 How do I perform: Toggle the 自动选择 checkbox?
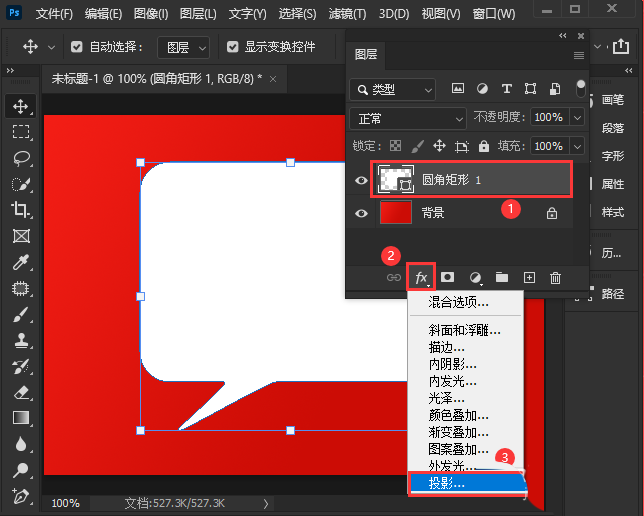point(76,47)
